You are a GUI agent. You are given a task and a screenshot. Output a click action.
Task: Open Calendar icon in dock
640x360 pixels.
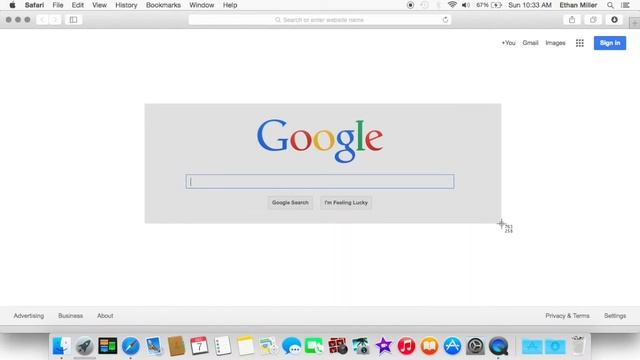(x=199, y=346)
